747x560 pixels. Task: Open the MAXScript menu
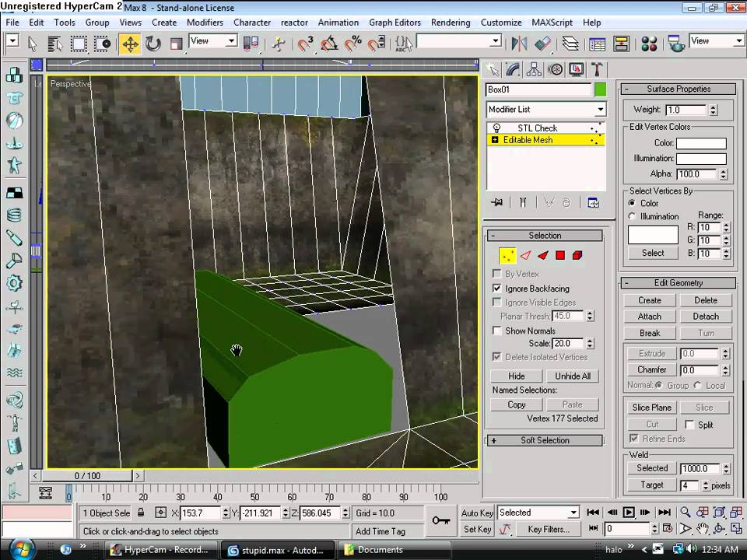point(552,23)
